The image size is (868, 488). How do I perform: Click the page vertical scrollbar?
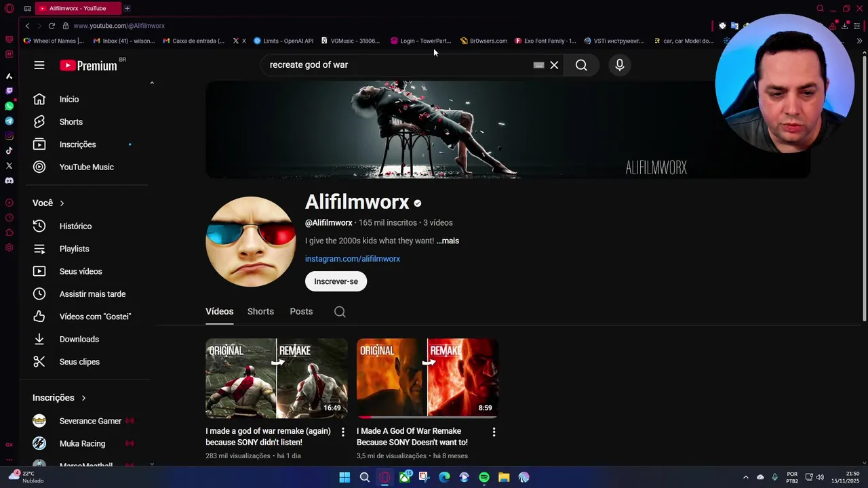coord(864,190)
